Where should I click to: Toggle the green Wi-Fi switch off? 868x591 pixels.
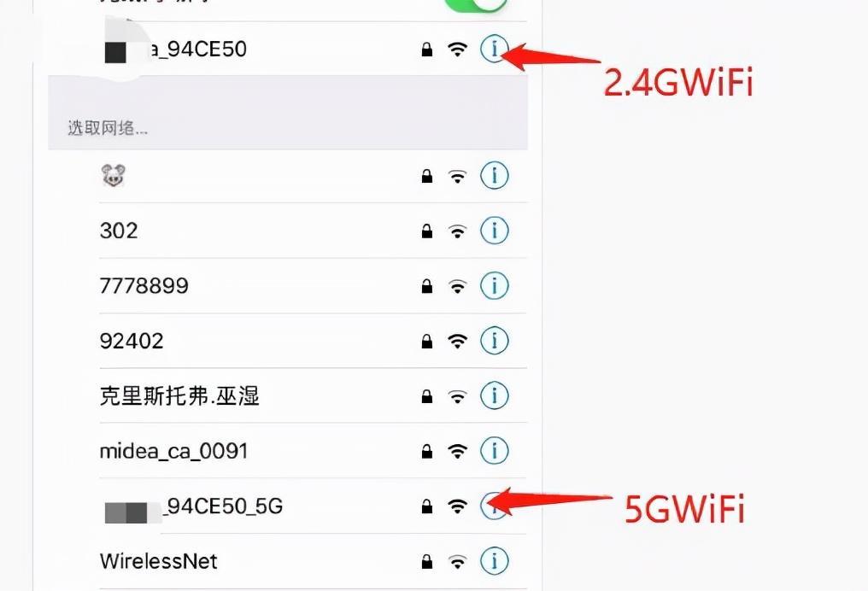[475, 4]
